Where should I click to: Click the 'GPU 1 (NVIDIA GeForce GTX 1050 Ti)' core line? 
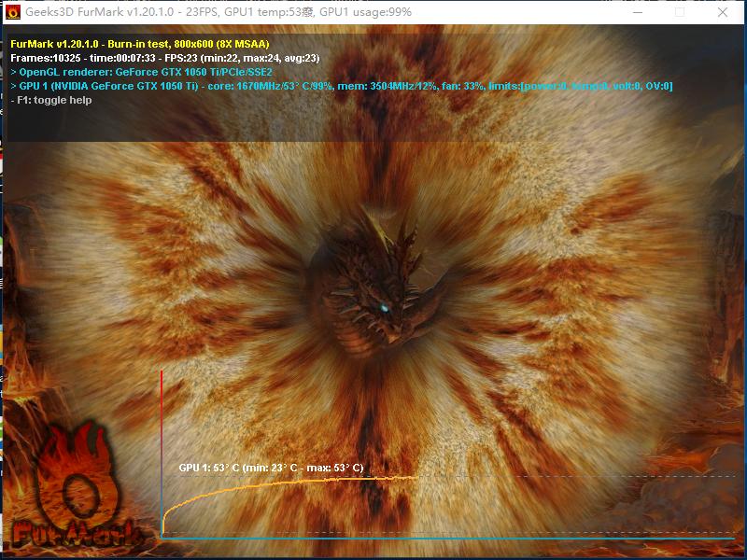click(x=342, y=86)
